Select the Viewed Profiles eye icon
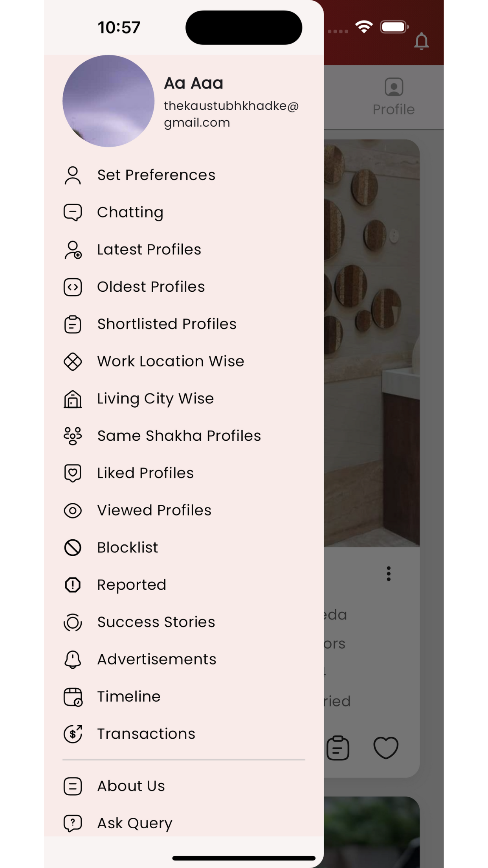488x868 pixels. [x=73, y=511]
